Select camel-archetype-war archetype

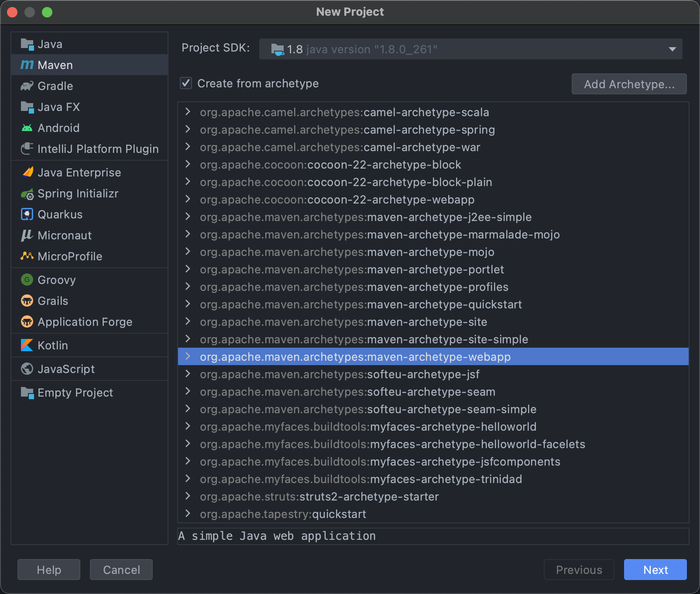tap(433, 147)
